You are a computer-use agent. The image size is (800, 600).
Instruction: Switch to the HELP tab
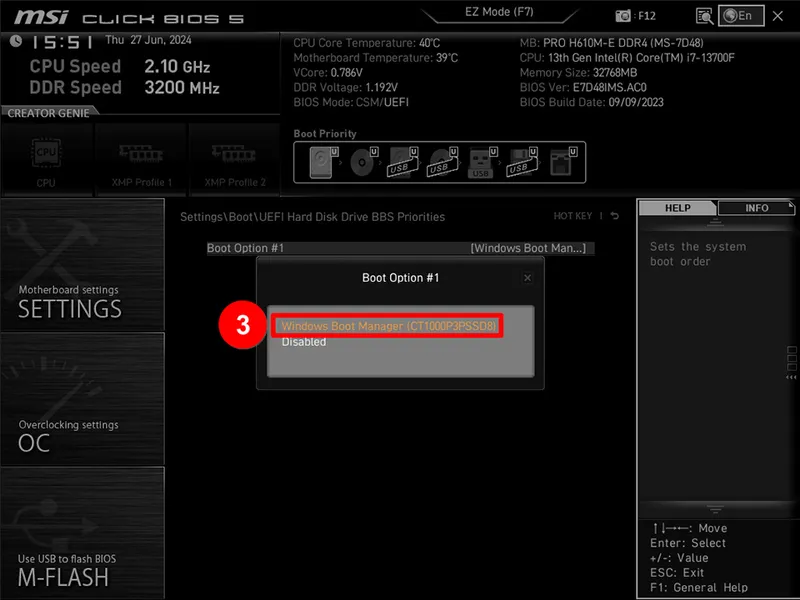click(x=678, y=208)
